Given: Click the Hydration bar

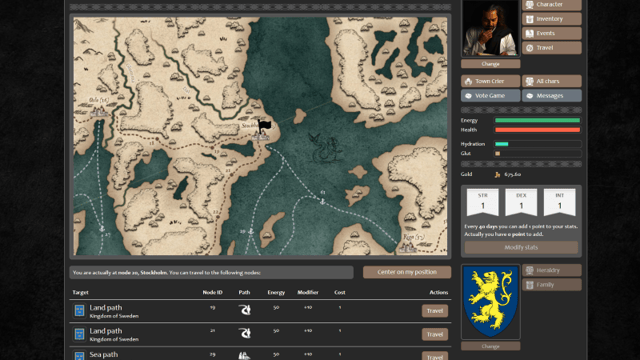Looking at the screenshot, I should click(x=538, y=144).
